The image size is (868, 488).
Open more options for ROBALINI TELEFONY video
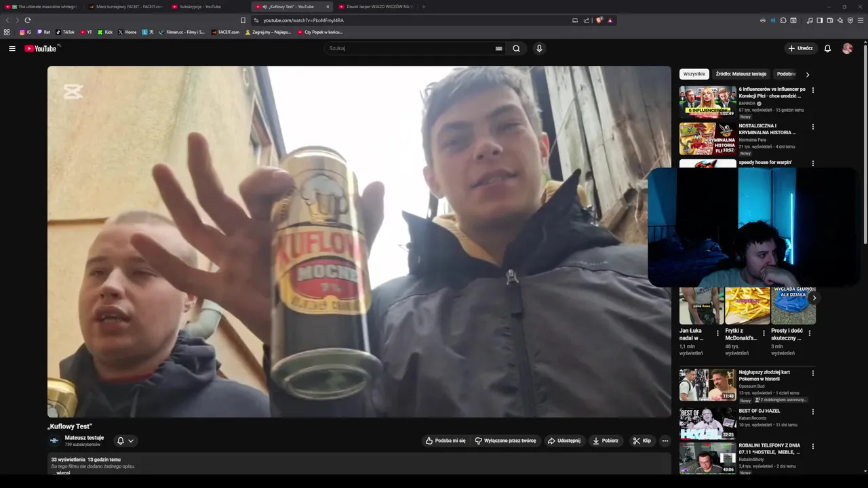pyautogui.click(x=813, y=447)
